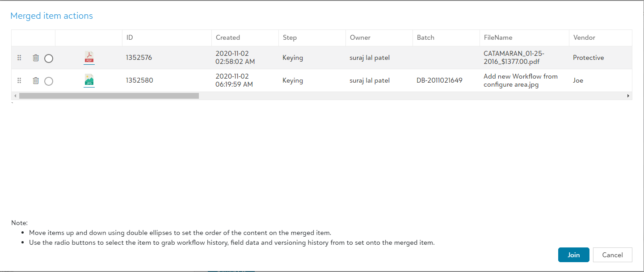The image size is (644, 272).
Task: Click drag handle for item 1352580
Action: coord(19,80)
